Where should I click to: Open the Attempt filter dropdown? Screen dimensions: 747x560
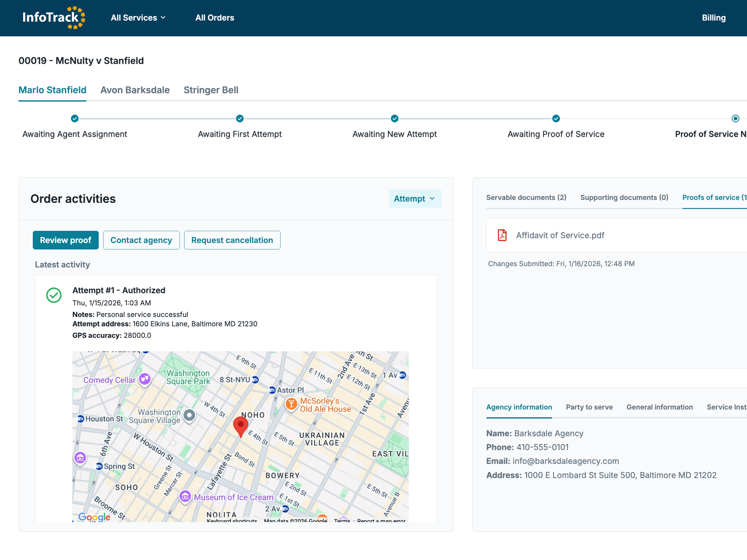click(x=415, y=198)
